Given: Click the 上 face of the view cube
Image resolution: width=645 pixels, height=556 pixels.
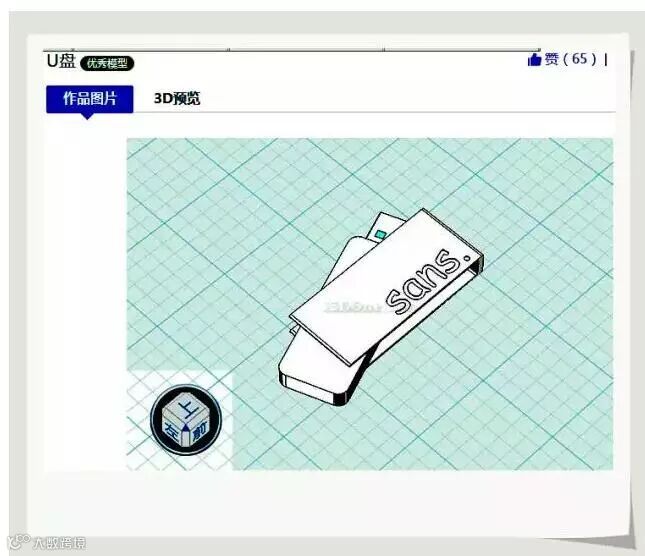Looking at the screenshot, I should (189, 407).
